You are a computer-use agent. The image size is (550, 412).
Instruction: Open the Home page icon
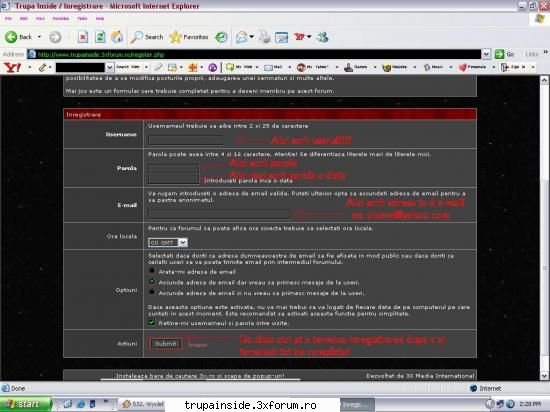(117, 37)
